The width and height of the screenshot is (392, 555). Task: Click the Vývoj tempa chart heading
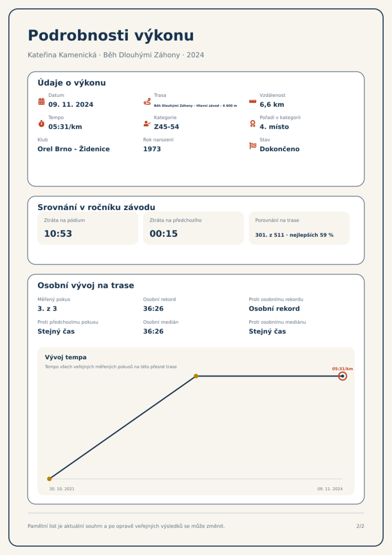[x=66, y=357]
